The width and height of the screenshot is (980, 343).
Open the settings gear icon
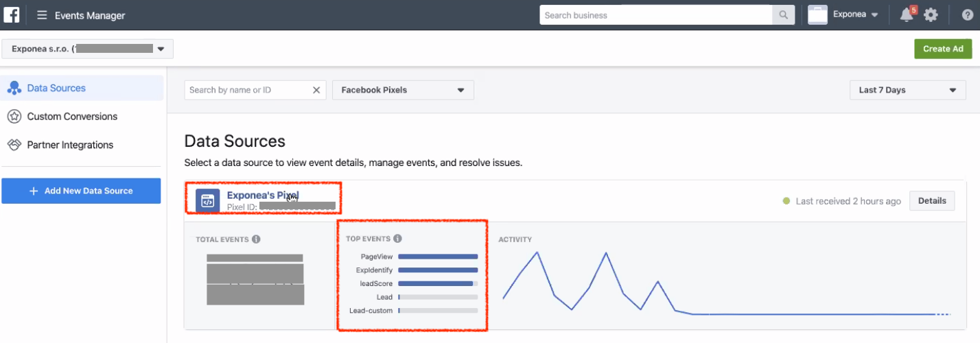tap(931, 15)
